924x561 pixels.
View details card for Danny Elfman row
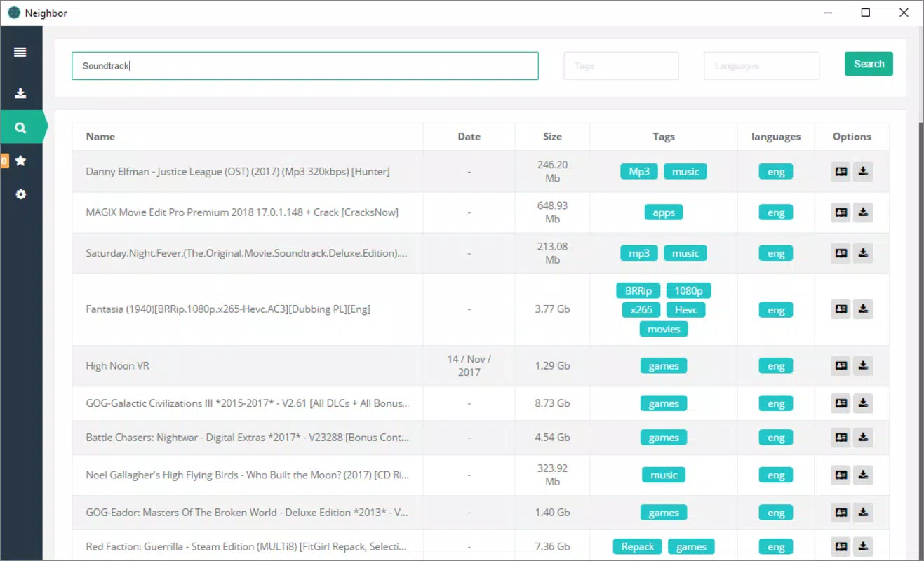click(x=841, y=171)
